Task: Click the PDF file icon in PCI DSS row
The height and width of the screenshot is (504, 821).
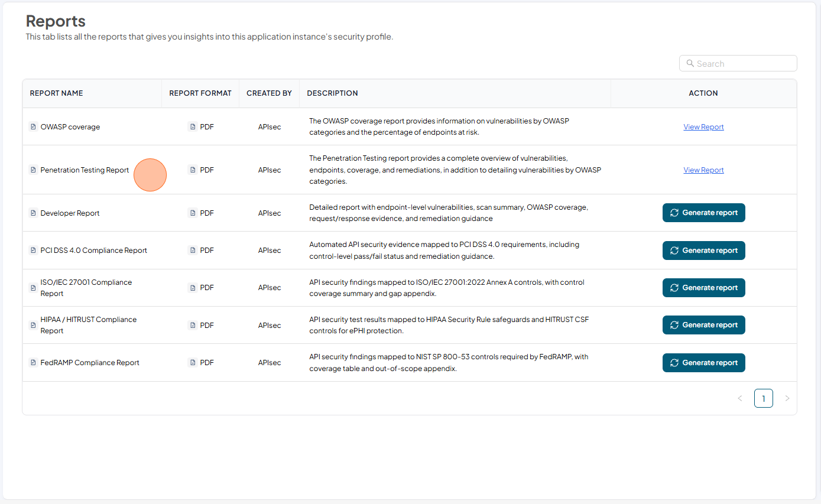Action: (192, 250)
